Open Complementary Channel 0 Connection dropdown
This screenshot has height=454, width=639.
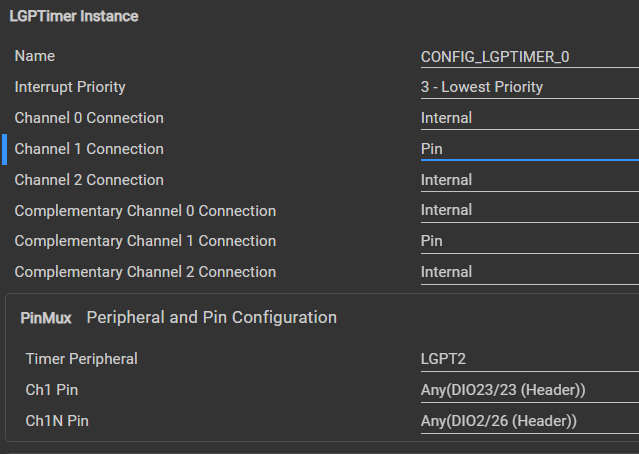(530, 211)
